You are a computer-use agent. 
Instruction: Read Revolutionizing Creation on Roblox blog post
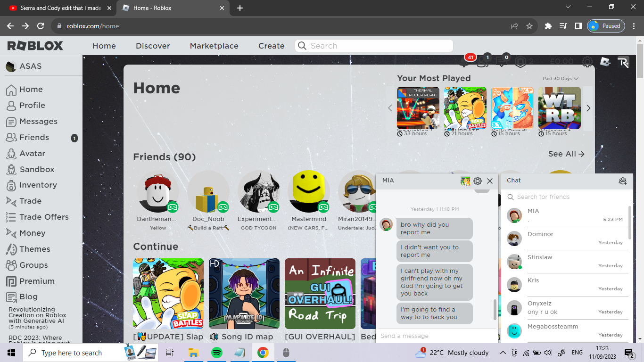pos(37,315)
